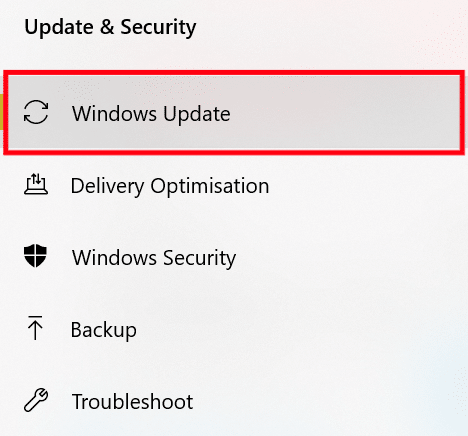This screenshot has height=436, width=468.
Task: Click the 'Troubleshoot' text label
Action: click(x=133, y=401)
